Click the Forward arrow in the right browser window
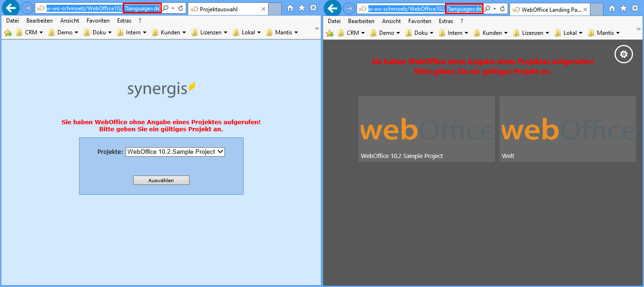 (349, 8)
